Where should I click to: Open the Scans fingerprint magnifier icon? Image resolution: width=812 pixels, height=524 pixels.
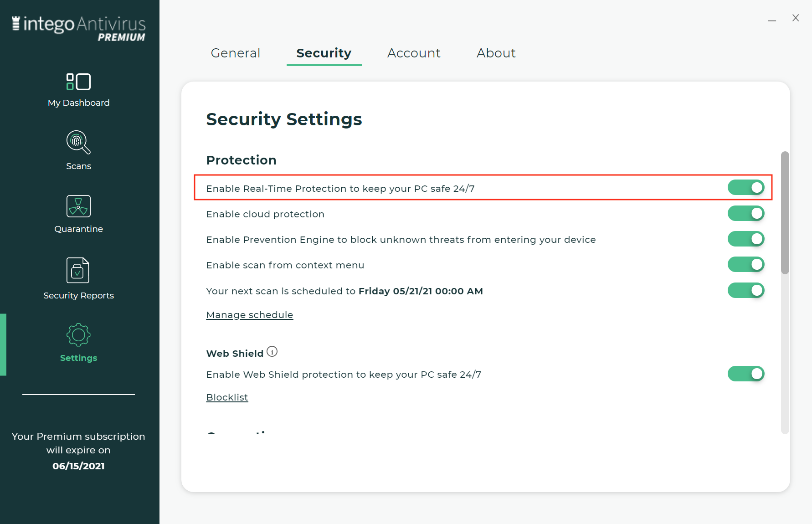tap(78, 142)
